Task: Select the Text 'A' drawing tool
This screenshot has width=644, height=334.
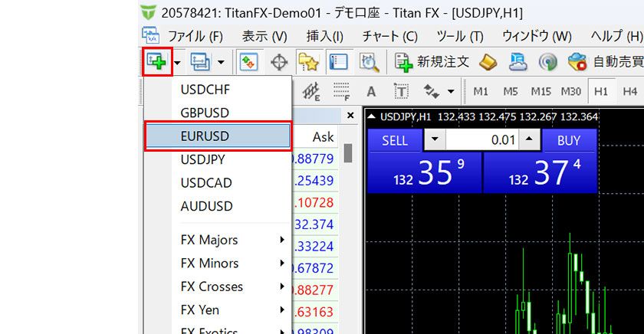Action: tap(371, 91)
